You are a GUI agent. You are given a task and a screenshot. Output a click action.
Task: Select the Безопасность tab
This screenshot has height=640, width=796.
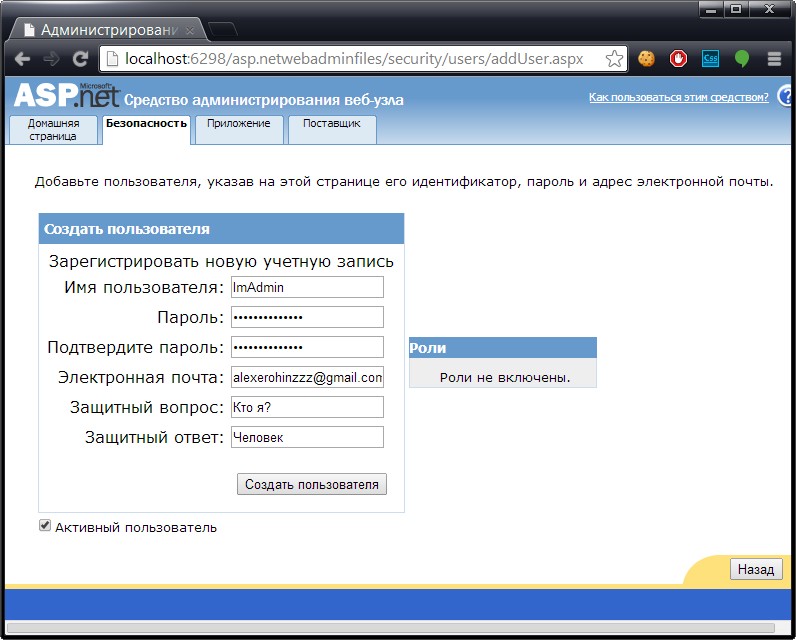click(x=146, y=129)
